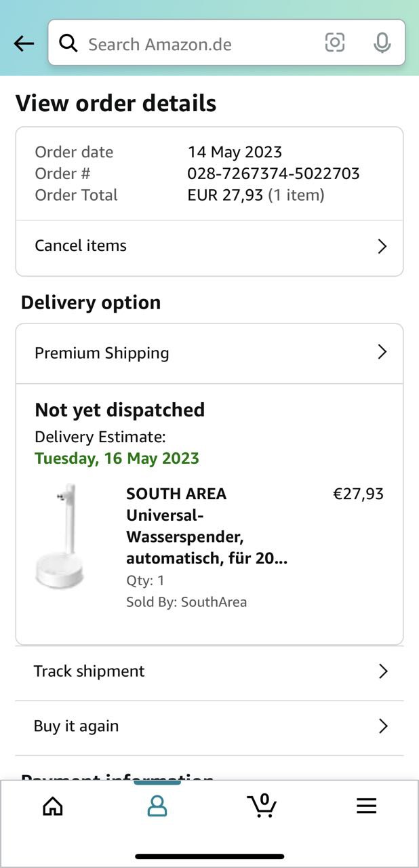Open the shopping cart icon
This screenshot has height=868, width=419.
[262, 806]
